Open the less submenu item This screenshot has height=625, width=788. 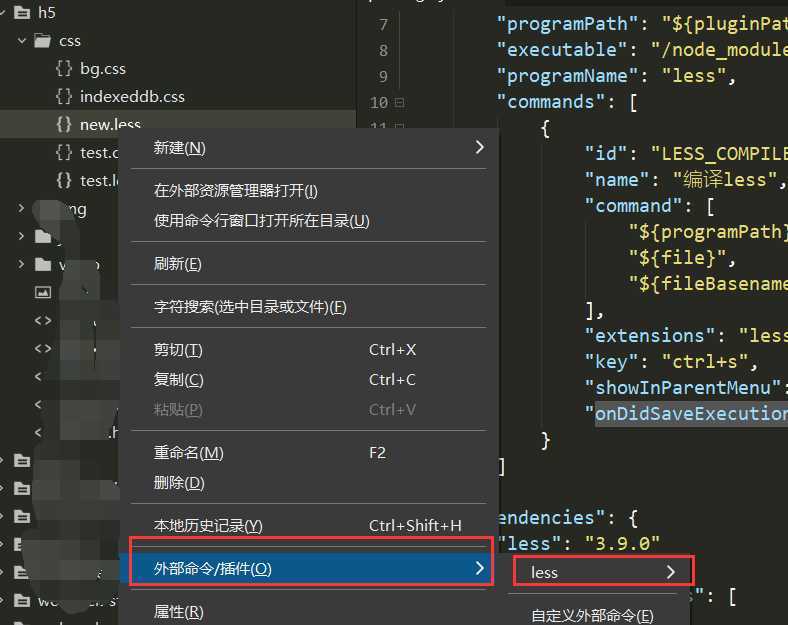pos(602,572)
